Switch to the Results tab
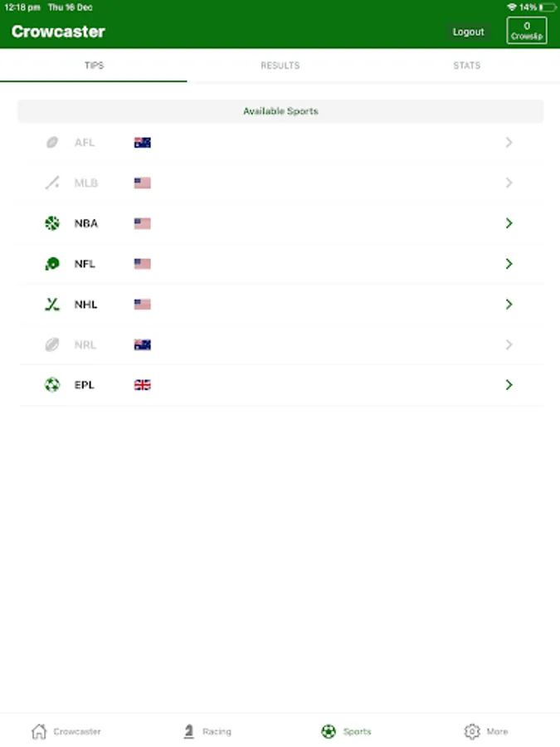This screenshot has height=747, width=560. [x=280, y=66]
